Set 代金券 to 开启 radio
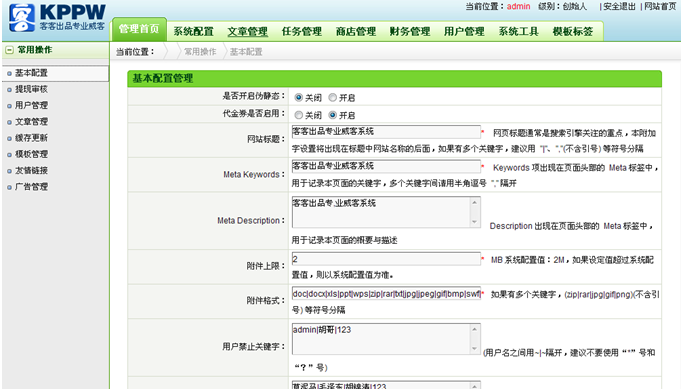The width and height of the screenshot is (681, 389). [333, 115]
